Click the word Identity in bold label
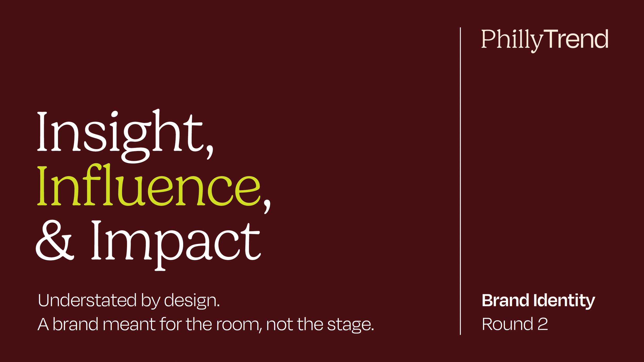Image resolution: width=644 pixels, height=362 pixels. tap(564, 301)
